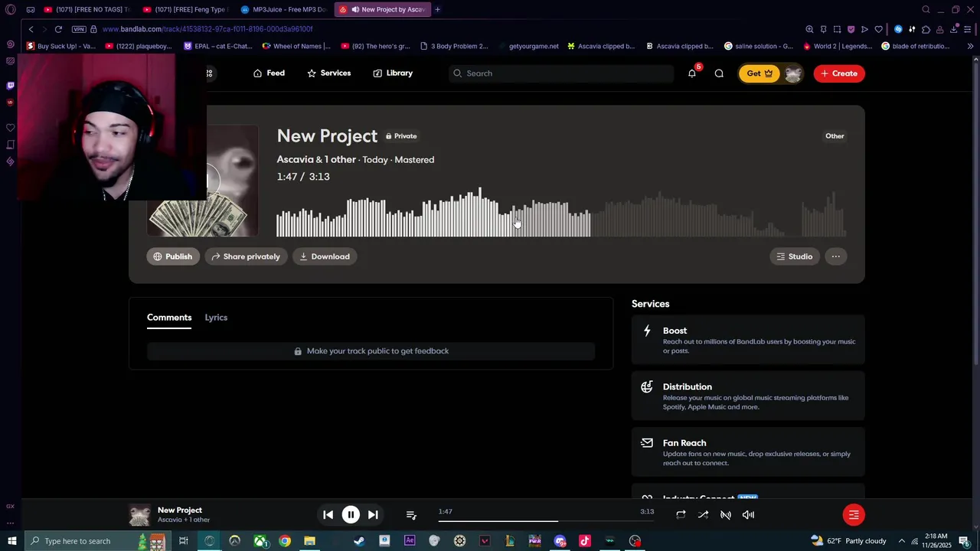
Task: Skip to previous track in player
Action: click(x=328, y=515)
